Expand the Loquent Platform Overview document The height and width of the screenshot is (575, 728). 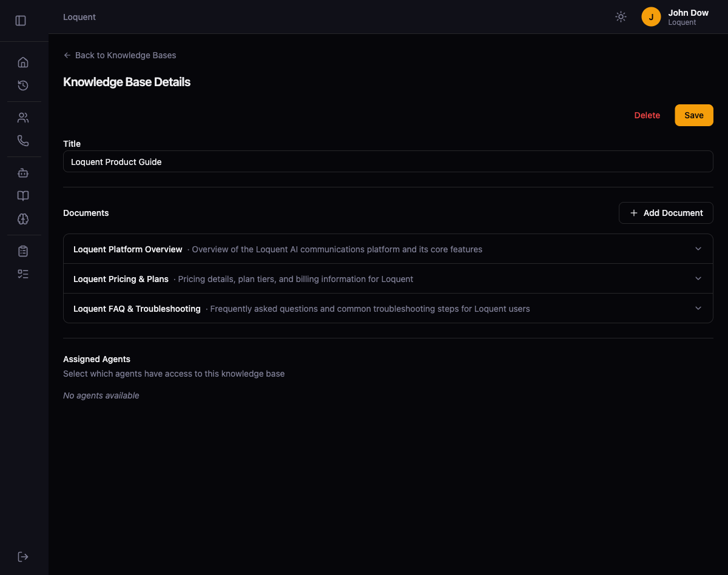698,249
